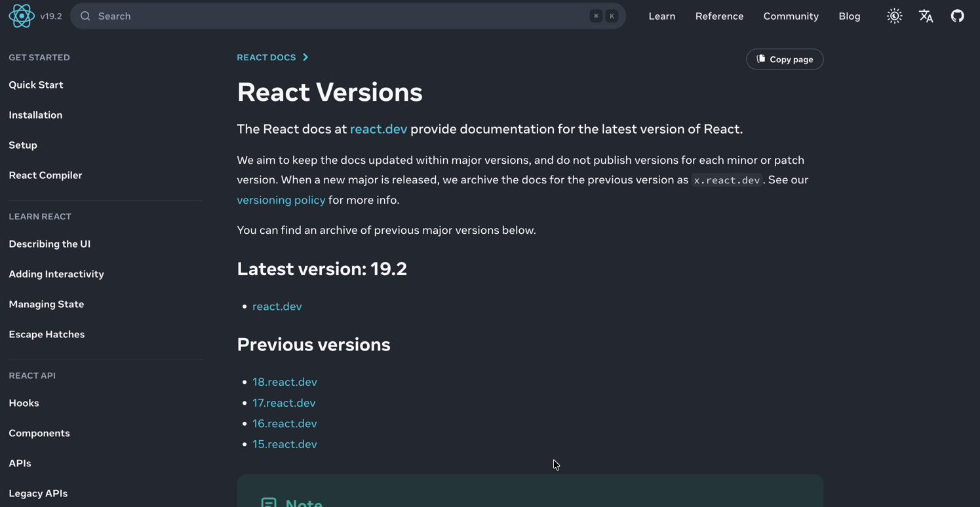Open Quick Start in the sidebar
This screenshot has width=980, height=507.
point(36,84)
